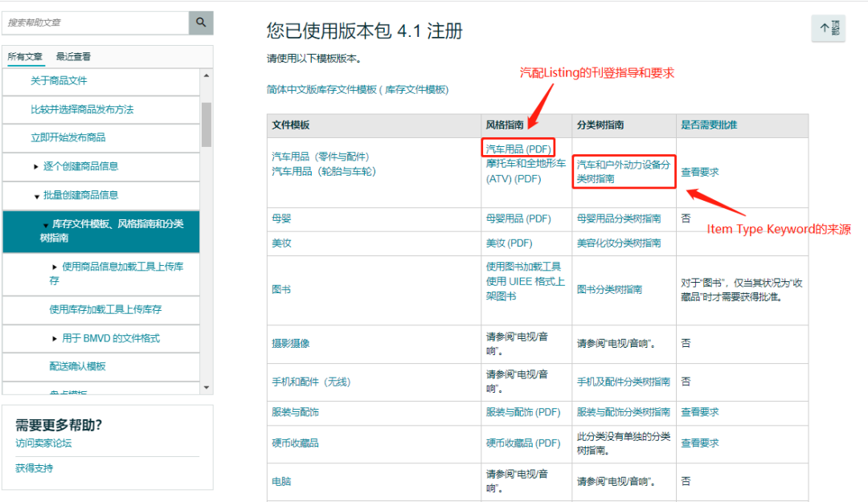Expand 使用商品信息加载工具上传库存 item

click(x=55, y=267)
